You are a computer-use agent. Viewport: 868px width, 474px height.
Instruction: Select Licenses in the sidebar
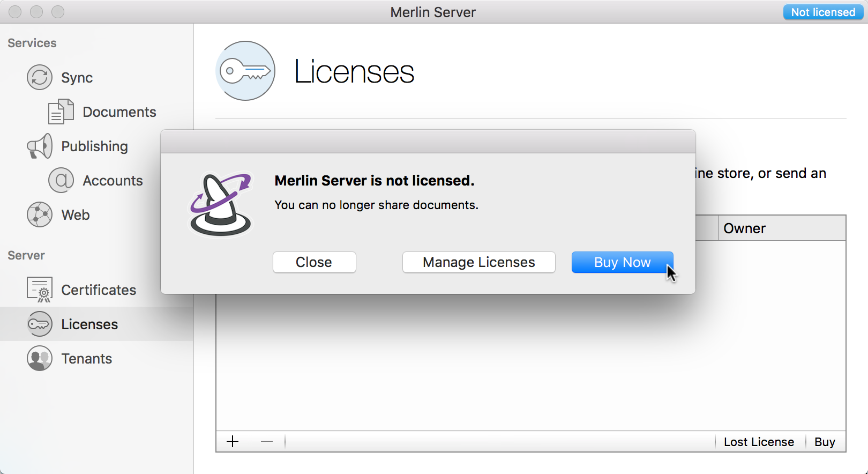pyautogui.click(x=96, y=324)
